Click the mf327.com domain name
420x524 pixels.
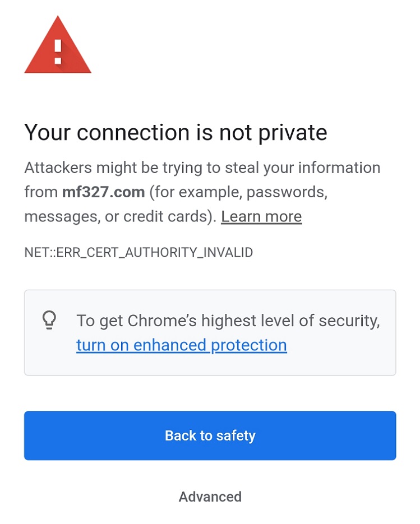pyautogui.click(x=103, y=192)
